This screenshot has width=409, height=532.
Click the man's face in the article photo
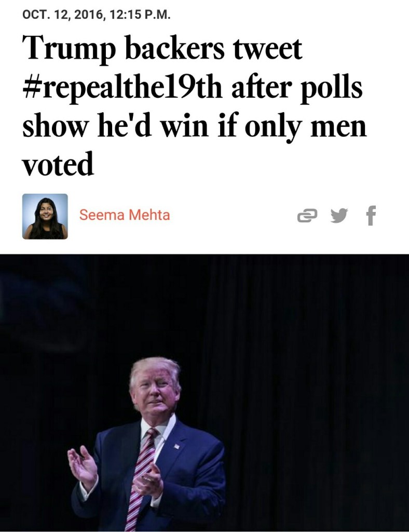156,390
